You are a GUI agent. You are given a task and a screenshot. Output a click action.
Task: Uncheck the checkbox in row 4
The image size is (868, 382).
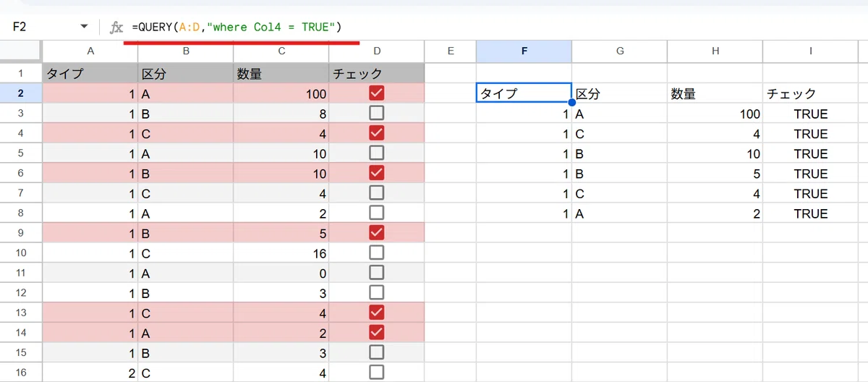pos(376,132)
